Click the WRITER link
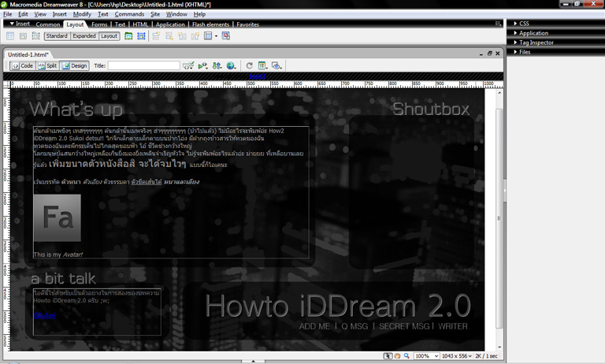The height and width of the screenshot is (364, 605). coord(453,326)
